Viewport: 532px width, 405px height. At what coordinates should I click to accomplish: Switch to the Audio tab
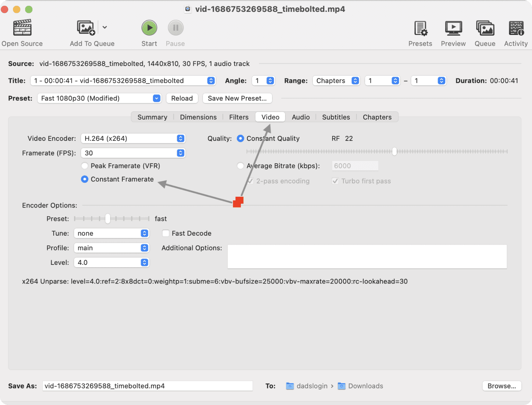pyautogui.click(x=301, y=117)
